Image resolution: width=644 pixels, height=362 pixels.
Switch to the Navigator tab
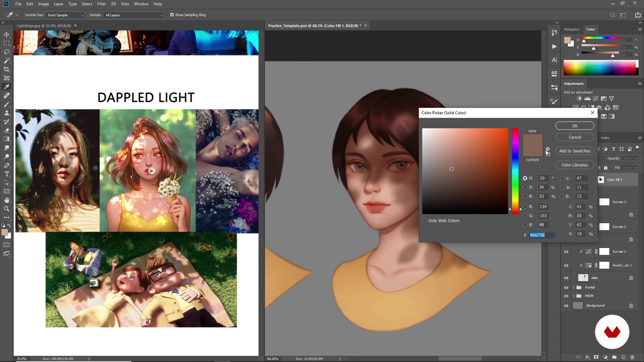click(572, 29)
